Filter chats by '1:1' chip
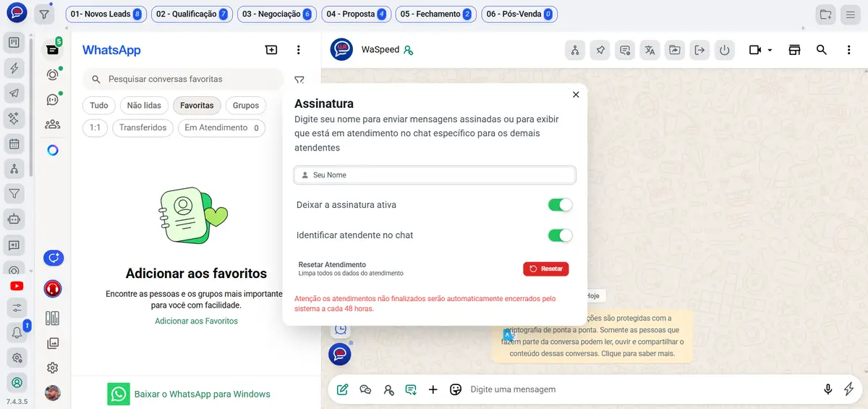Viewport: 868px width, 409px height. click(x=95, y=127)
